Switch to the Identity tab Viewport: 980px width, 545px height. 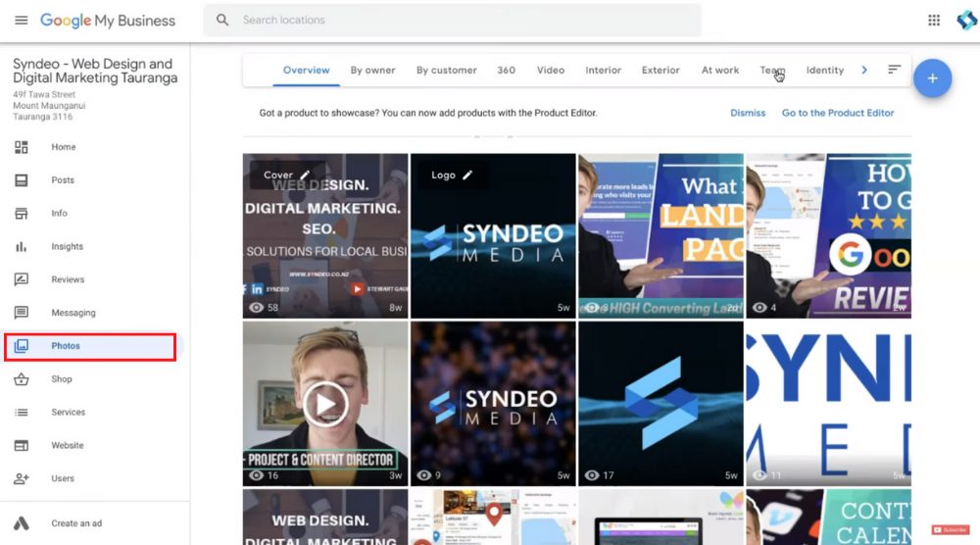(825, 70)
